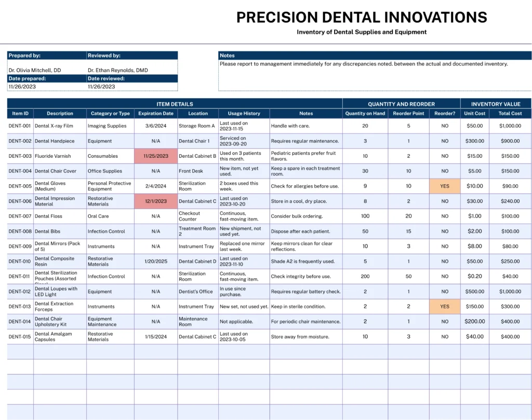Select the $240.00 total cost cell
The width and height of the screenshot is (532, 420).
point(510,201)
